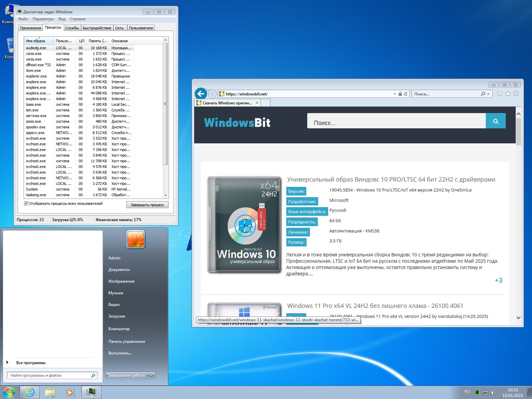Viewport: 532px width, 399px height.
Task: Open IE home page icon
Action: (499, 94)
